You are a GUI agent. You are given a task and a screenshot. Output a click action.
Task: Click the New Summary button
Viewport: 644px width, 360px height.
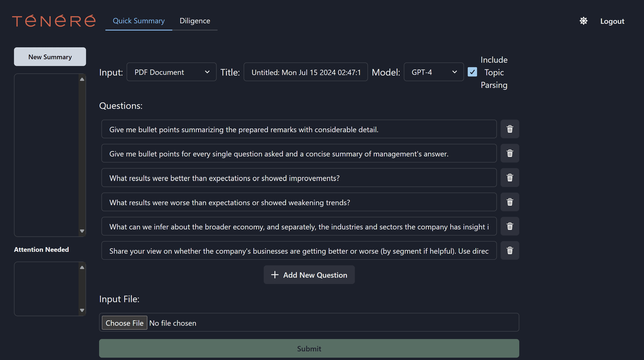coord(50,57)
